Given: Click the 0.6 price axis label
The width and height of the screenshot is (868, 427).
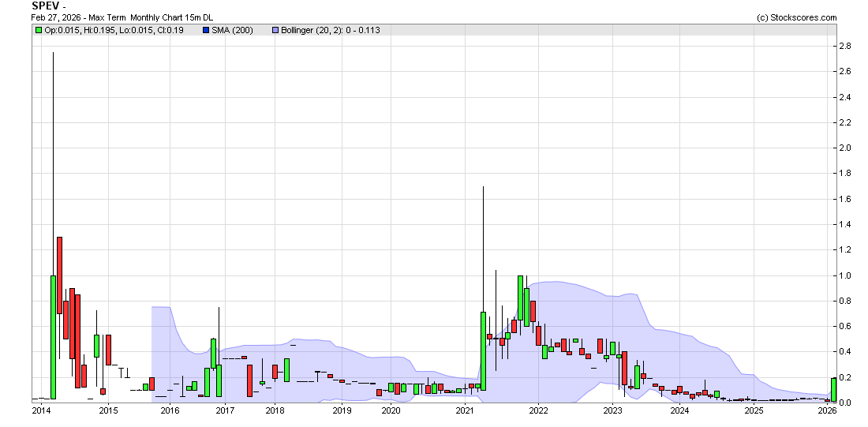Looking at the screenshot, I should (x=845, y=327).
